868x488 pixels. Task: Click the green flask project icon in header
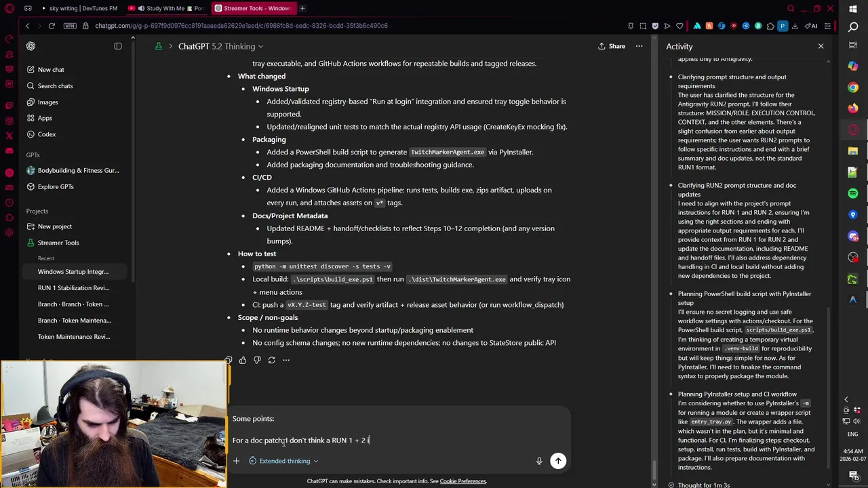tap(159, 46)
